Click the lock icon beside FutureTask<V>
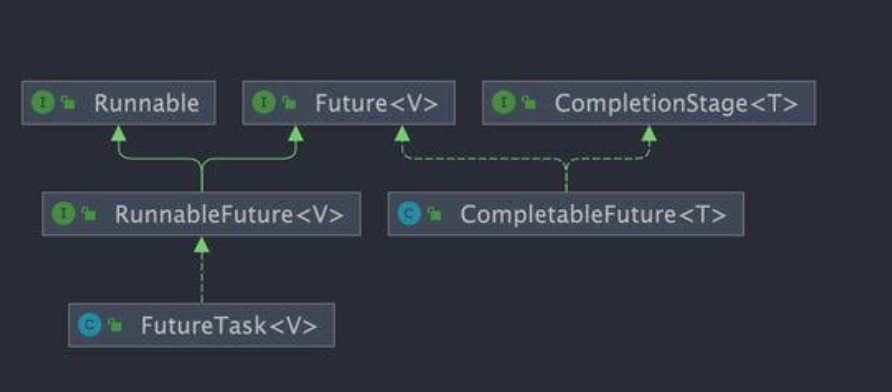This screenshot has height=392, width=892. click(115, 325)
